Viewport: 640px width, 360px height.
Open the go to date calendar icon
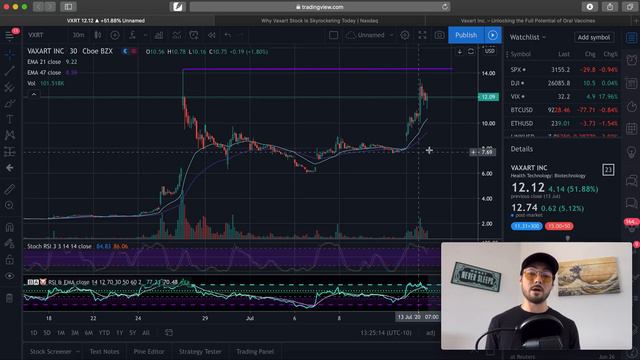[169, 333]
